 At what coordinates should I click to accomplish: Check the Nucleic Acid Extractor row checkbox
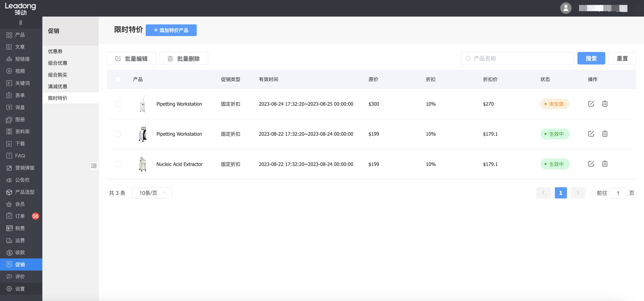click(x=118, y=164)
